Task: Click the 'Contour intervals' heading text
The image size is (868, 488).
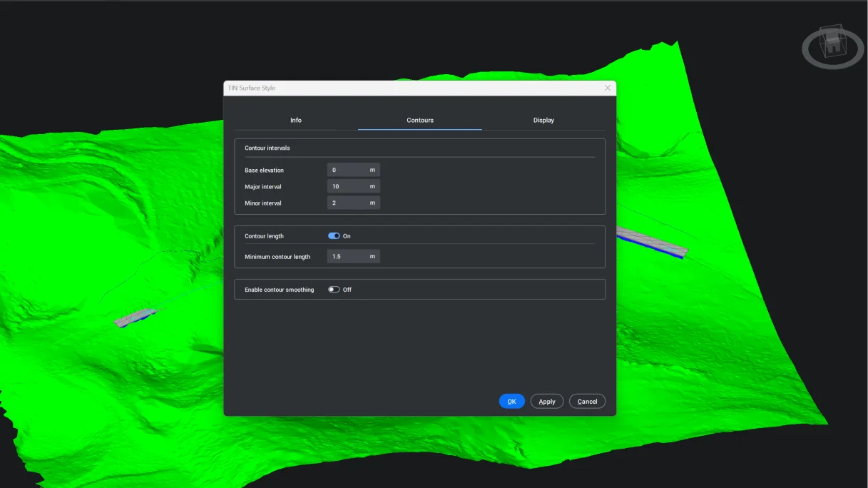Action: coord(267,148)
